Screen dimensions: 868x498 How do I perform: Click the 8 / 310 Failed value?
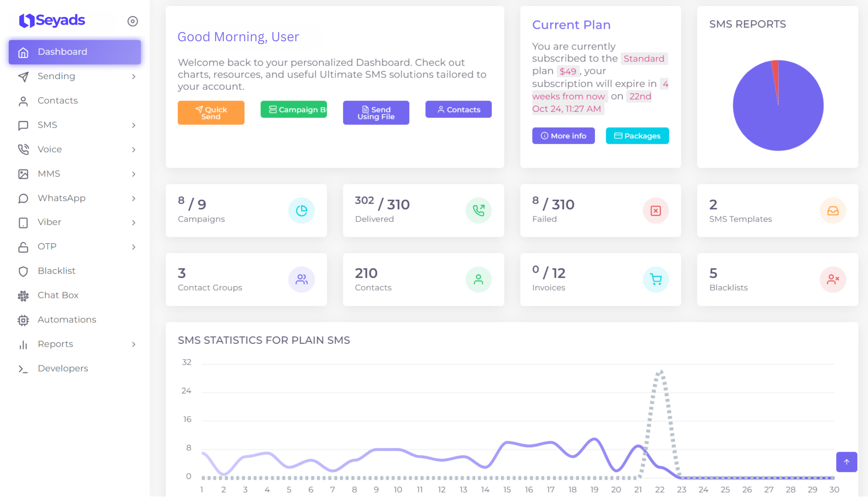(x=553, y=204)
